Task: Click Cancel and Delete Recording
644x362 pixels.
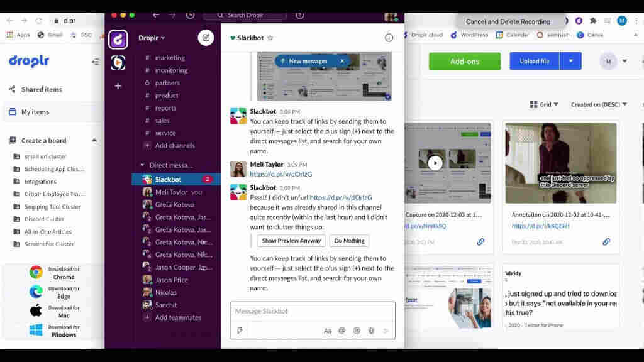Action: point(508,21)
